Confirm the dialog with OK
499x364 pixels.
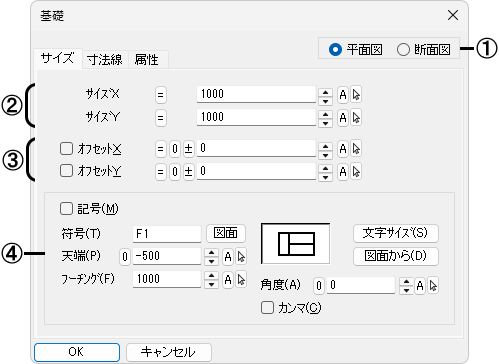[x=77, y=352]
